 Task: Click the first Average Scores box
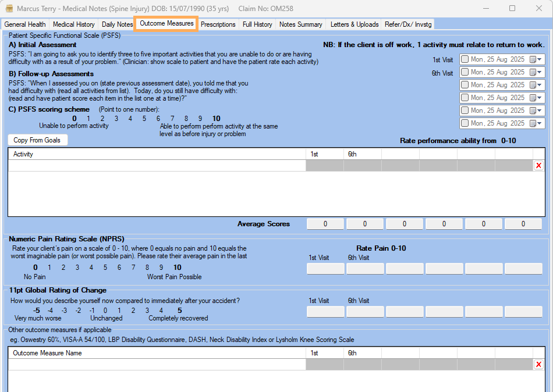pos(325,224)
